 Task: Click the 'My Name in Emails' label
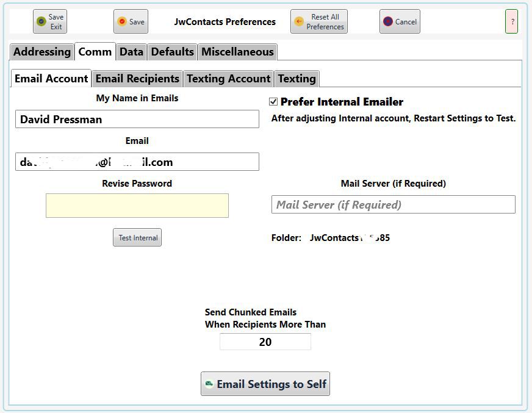tap(137, 98)
